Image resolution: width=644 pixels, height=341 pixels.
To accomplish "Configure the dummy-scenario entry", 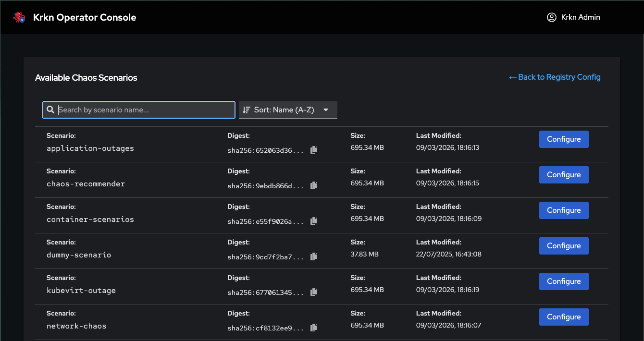I will (564, 246).
